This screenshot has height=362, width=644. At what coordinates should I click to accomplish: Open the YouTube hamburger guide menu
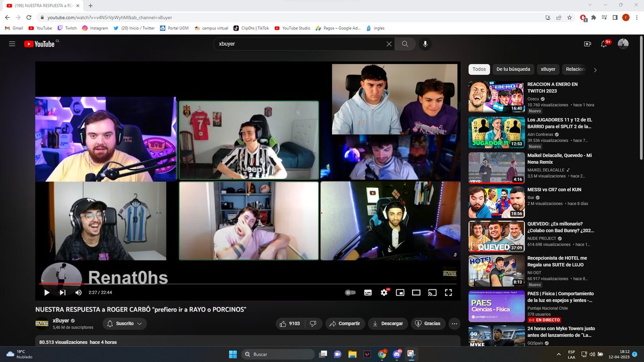(12, 44)
